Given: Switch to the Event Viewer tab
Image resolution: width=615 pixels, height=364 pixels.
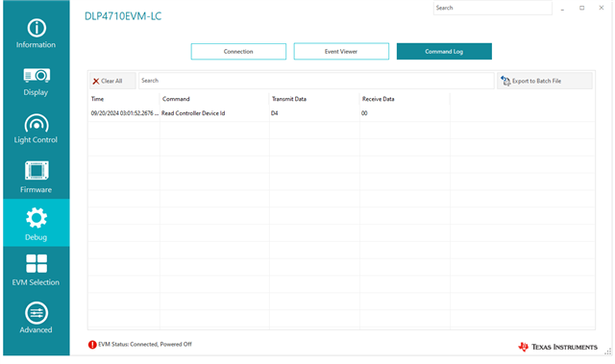Looking at the screenshot, I should click(341, 51).
